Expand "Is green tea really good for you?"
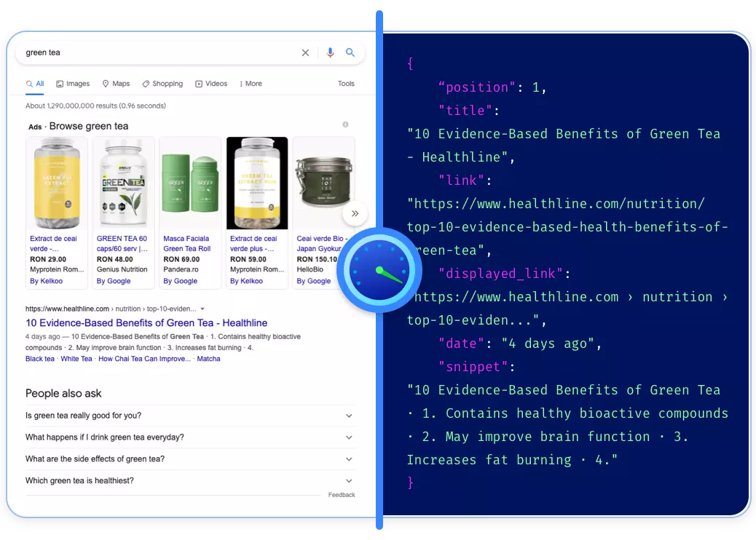The width and height of the screenshot is (756, 540). point(189,416)
